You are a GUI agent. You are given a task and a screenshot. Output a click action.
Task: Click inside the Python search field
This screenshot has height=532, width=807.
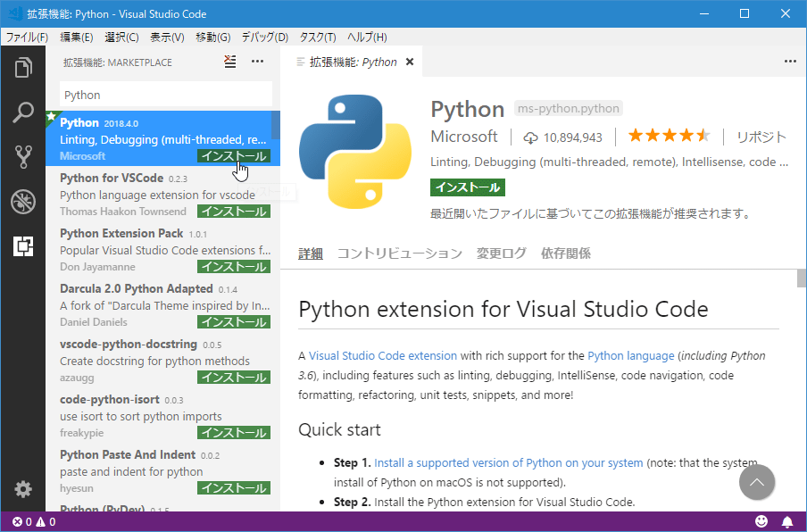click(165, 94)
